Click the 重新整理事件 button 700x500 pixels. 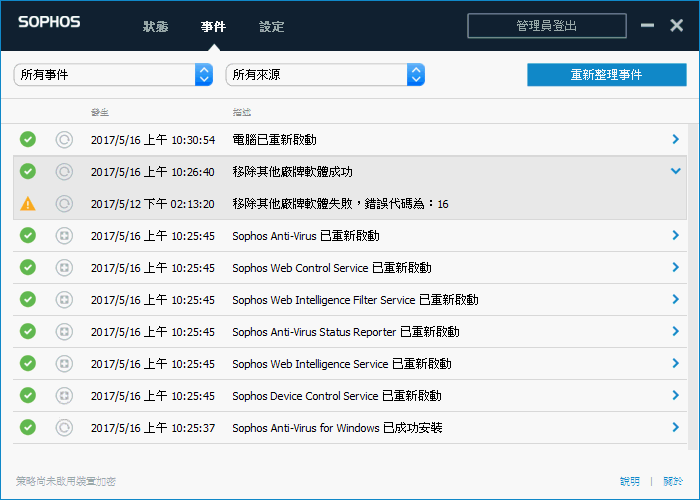click(x=606, y=75)
